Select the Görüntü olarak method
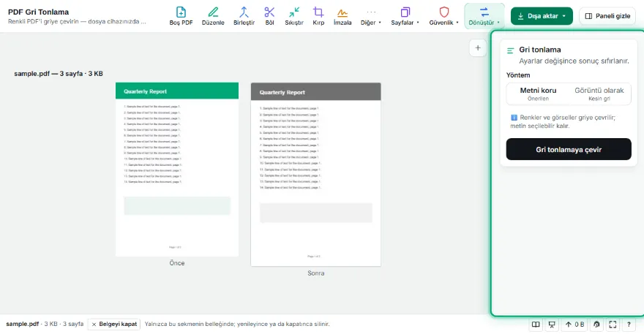This screenshot has height=334, width=644. 599,94
